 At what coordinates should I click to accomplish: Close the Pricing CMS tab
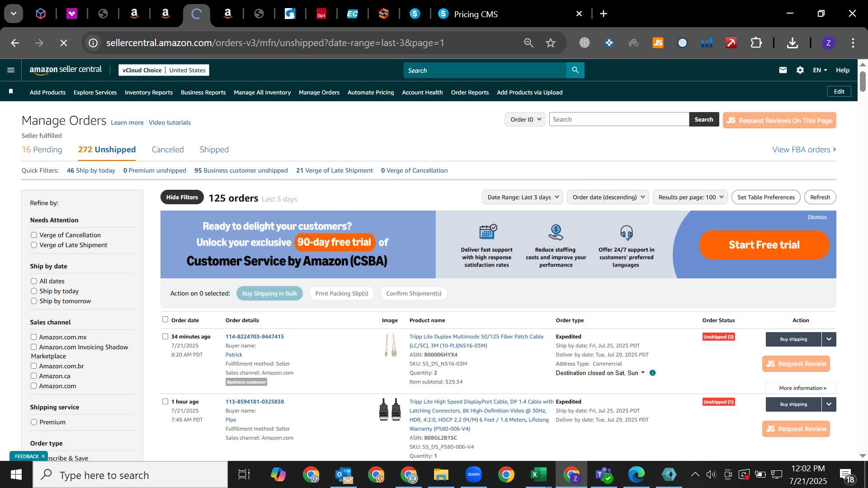[x=579, y=14]
